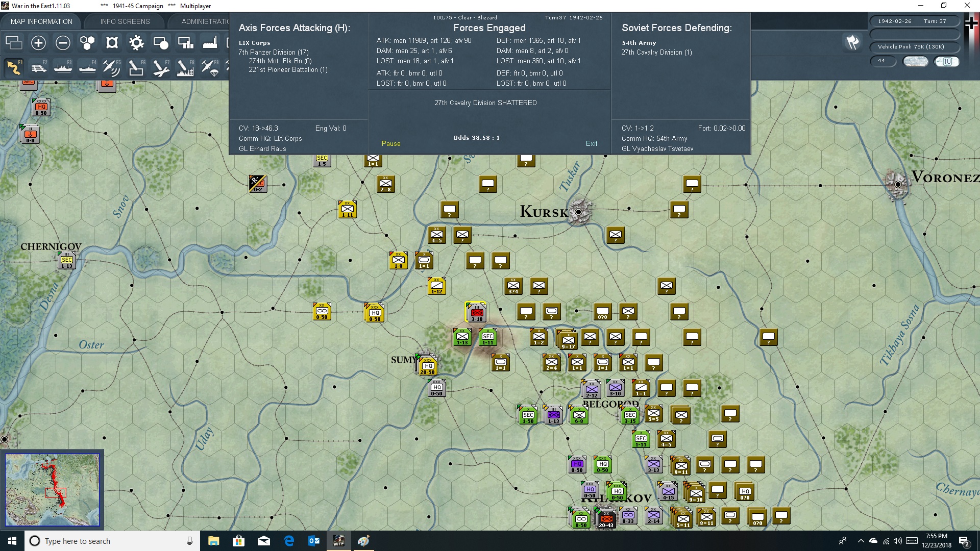Screen dimensions: 980x551
Task: Click Exit in the combat report
Action: pyautogui.click(x=592, y=143)
